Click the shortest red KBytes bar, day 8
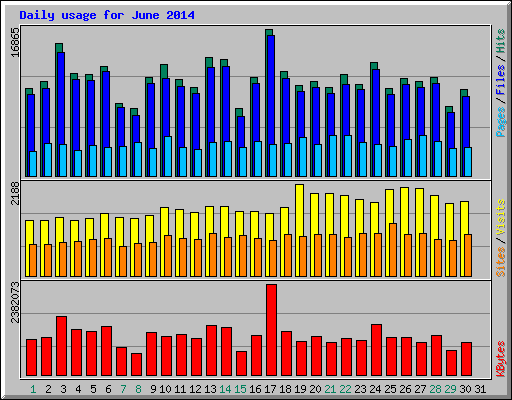 click(x=136, y=365)
